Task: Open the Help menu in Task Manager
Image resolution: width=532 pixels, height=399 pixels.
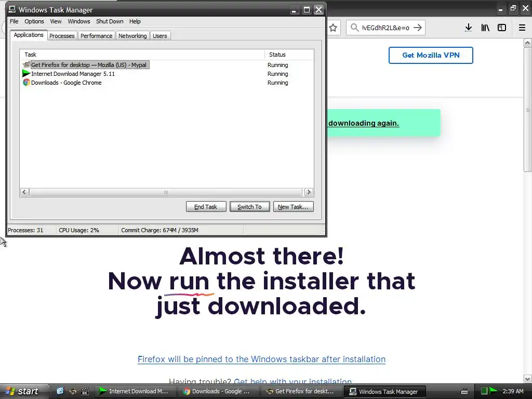Action: pos(135,21)
